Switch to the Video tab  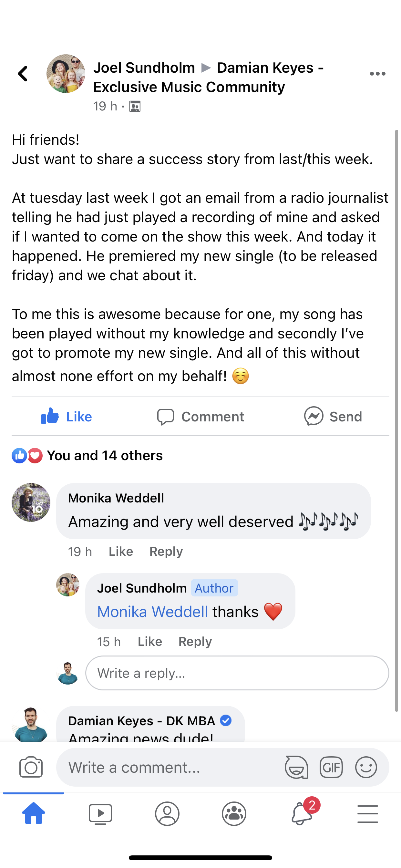pos(100,813)
